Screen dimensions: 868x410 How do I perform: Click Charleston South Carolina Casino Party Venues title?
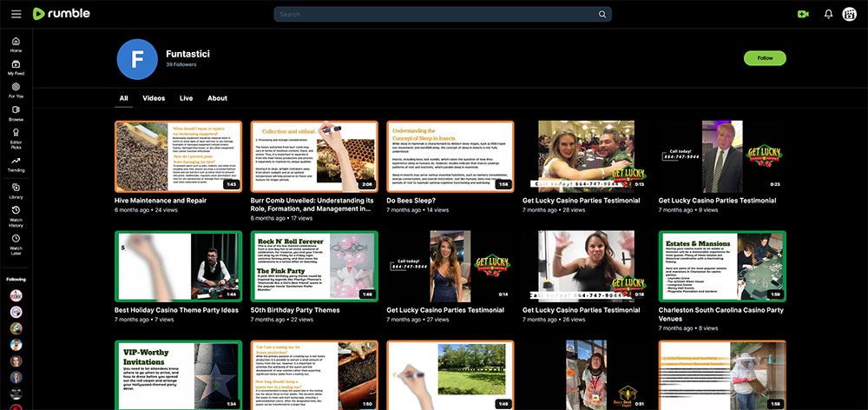720,314
